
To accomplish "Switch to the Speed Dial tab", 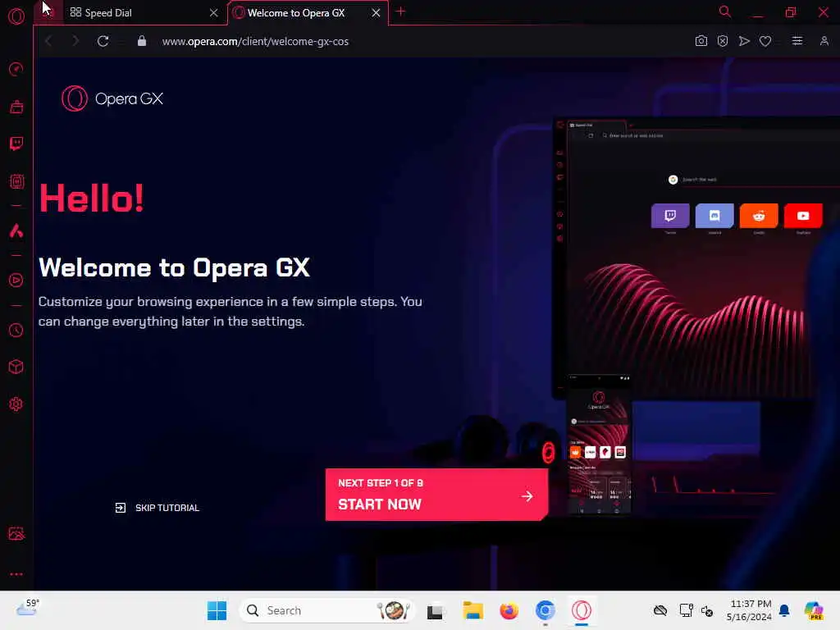I will [143, 13].
